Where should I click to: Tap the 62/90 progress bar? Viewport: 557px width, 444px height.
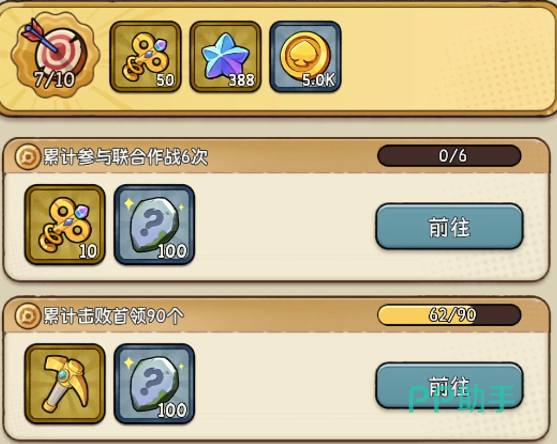click(x=449, y=315)
